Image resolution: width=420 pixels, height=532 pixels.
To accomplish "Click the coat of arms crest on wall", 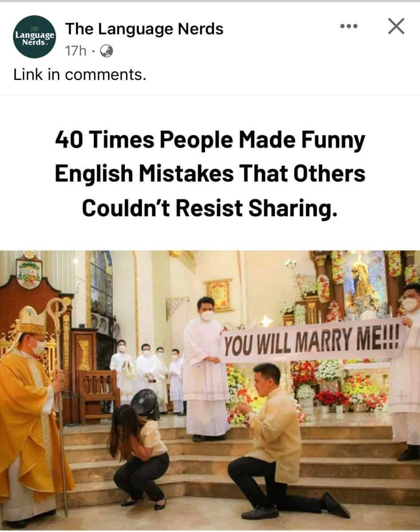I will (x=29, y=270).
